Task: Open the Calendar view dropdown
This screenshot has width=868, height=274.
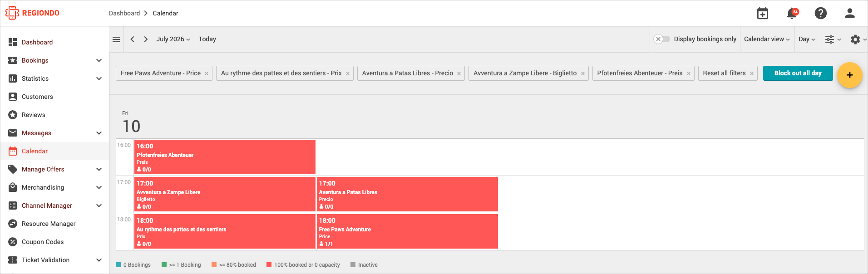Action: point(767,39)
